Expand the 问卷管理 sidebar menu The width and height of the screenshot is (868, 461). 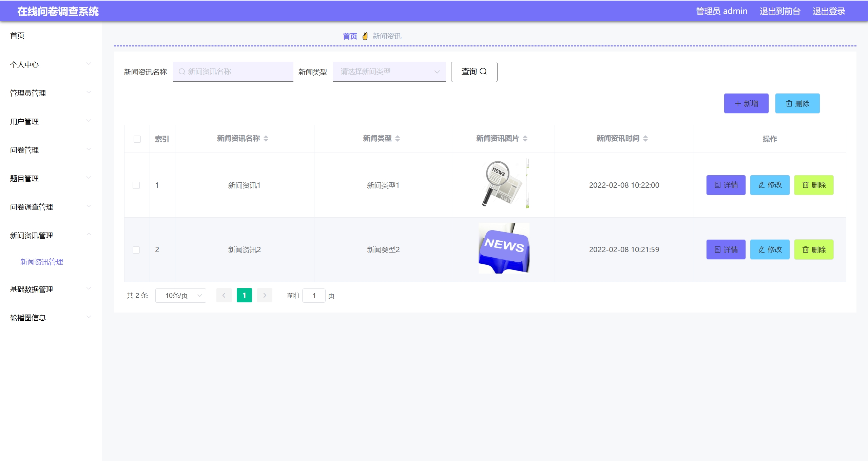click(x=51, y=150)
